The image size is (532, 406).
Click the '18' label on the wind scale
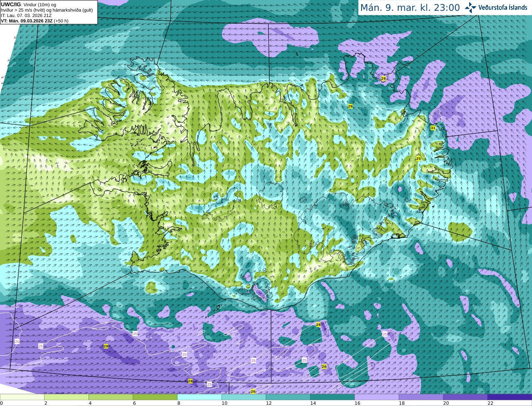(x=401, y=403)
